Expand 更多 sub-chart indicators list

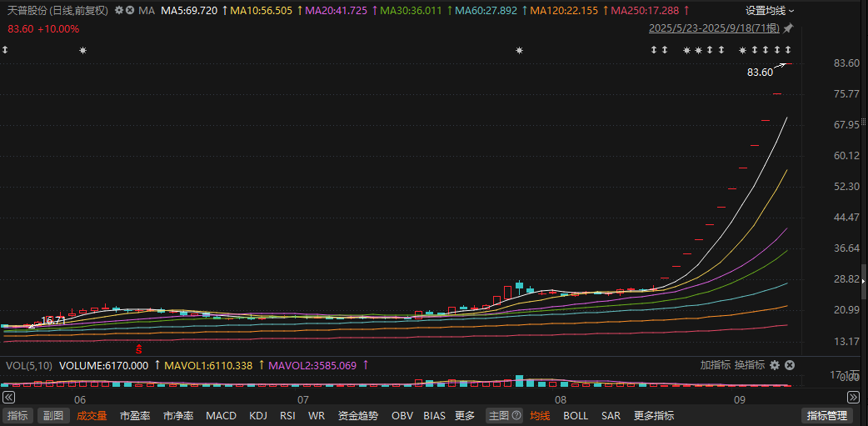[465, 415]
